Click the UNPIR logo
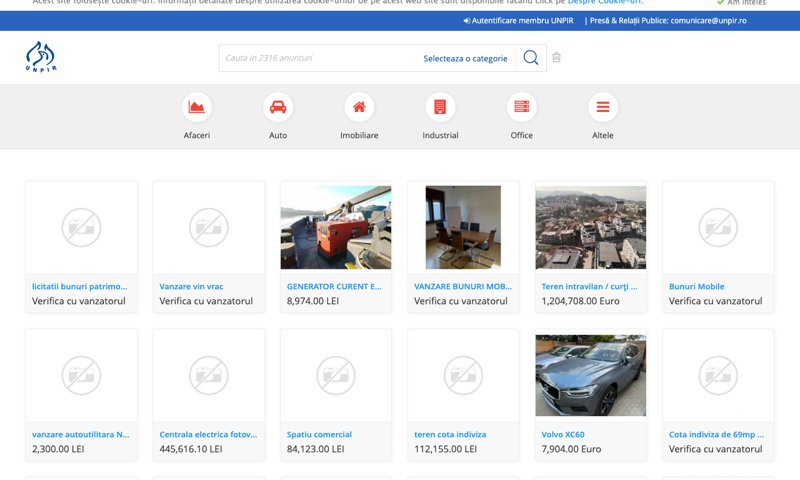The image size is (800, 480). pyautogui.click(x=41, y=57)
